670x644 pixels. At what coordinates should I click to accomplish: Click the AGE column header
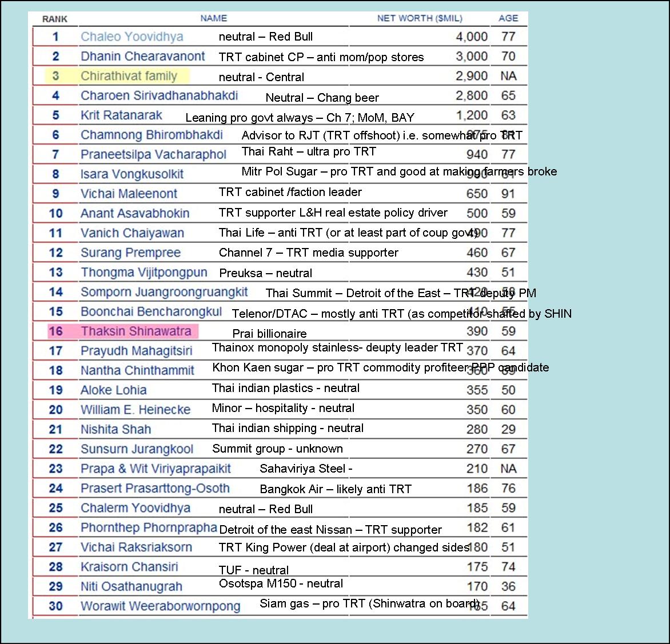pos(508,18)
